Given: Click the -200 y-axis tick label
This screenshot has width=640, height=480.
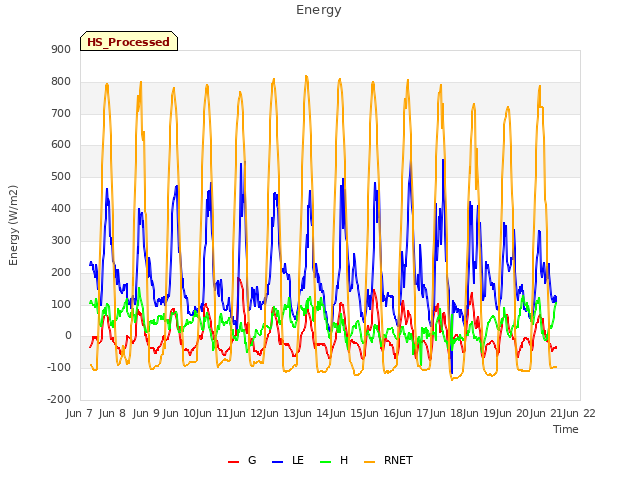Looking at the screenshot, I should 59,399.
